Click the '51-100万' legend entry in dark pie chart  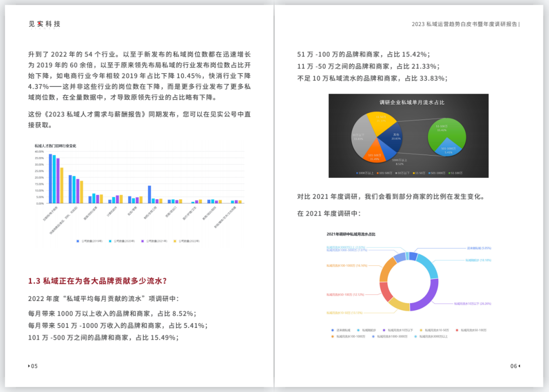point(455,173)
